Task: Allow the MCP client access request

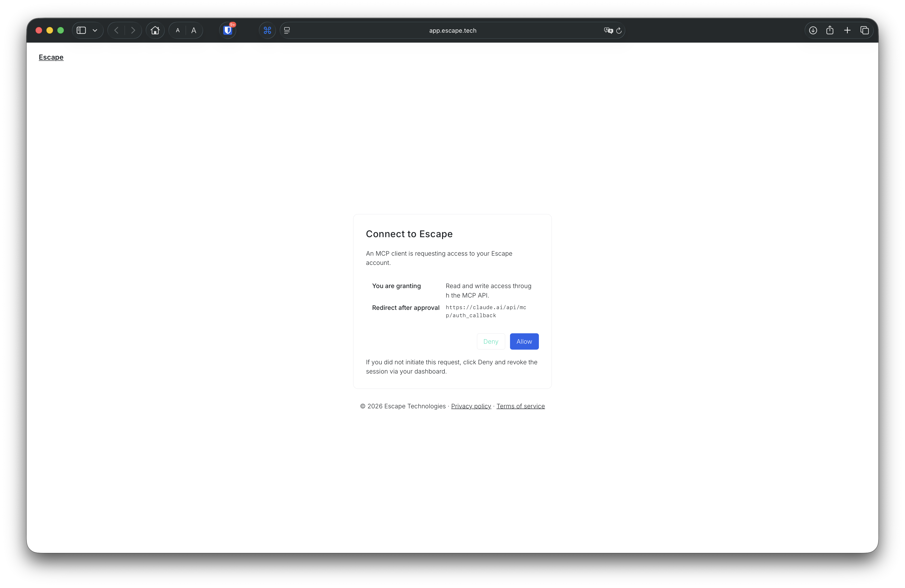Action: pyautogui.click(x=524, y=341)
